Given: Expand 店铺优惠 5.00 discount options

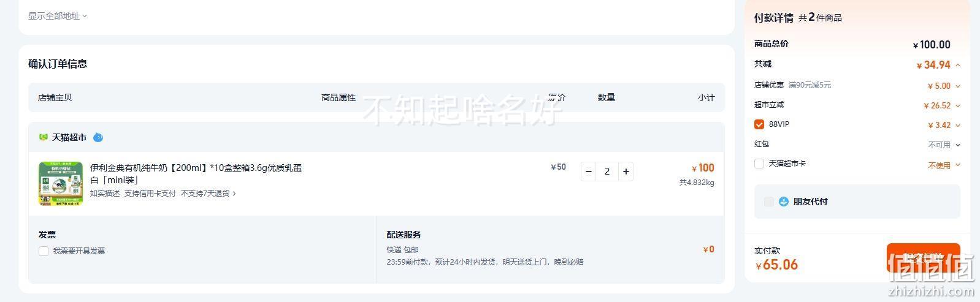Looking at the screenshot, I should (x=958, y=86).
